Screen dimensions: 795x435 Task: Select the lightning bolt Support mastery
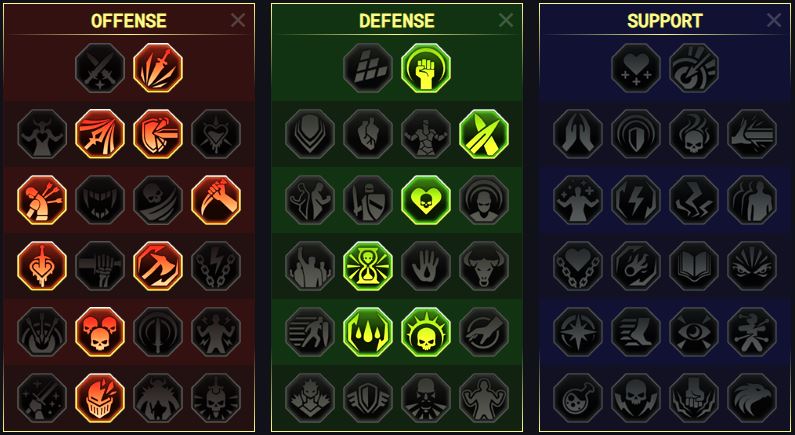(x=636, y=200)
